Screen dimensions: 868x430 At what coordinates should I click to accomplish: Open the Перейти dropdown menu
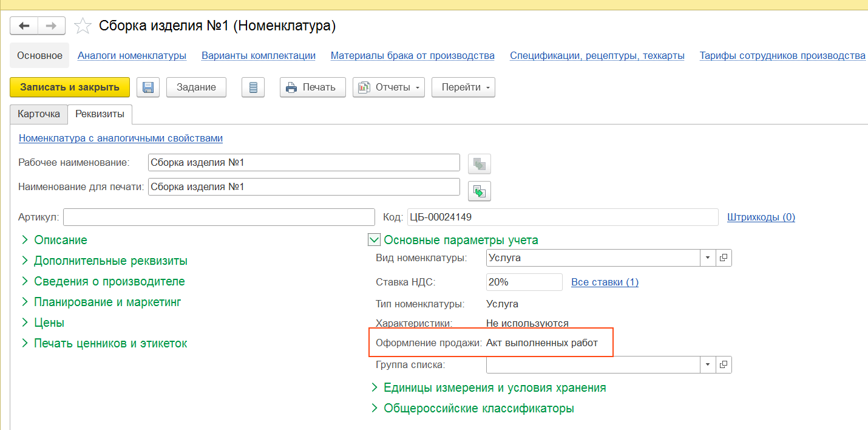(463, 87)
